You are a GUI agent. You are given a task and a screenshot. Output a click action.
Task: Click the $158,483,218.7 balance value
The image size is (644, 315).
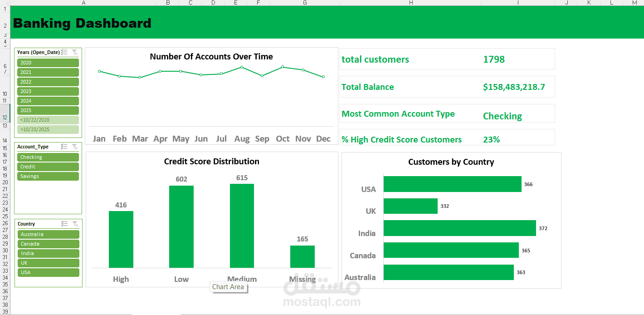(514, 87)
